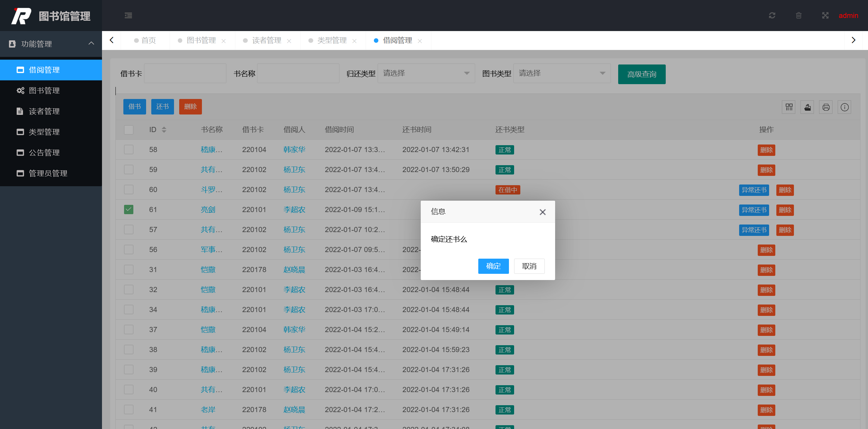Switch to the 读者管理 tab
The height and width of the screenshot is (429, 868).
tap(266, 41)
